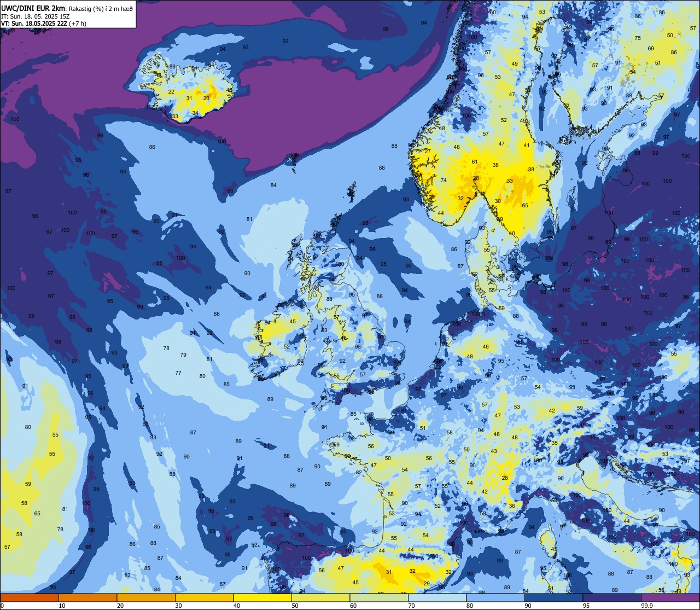
Task: Click the 40–50 bright yellow legend swatch
Action: pos(262,597)
